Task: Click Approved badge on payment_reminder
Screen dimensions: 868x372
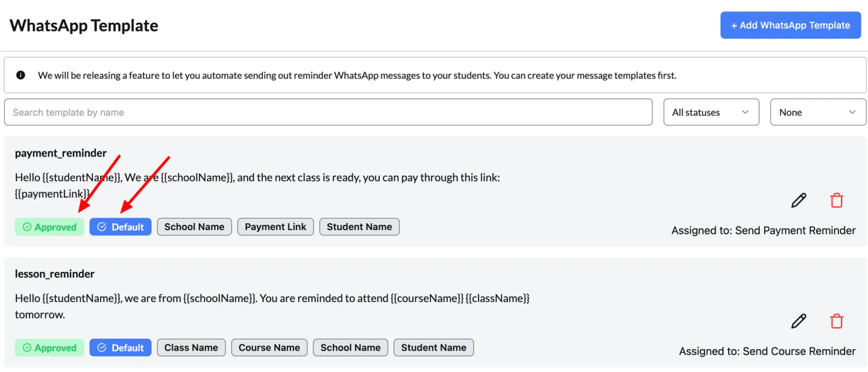Action: (49, 227)
